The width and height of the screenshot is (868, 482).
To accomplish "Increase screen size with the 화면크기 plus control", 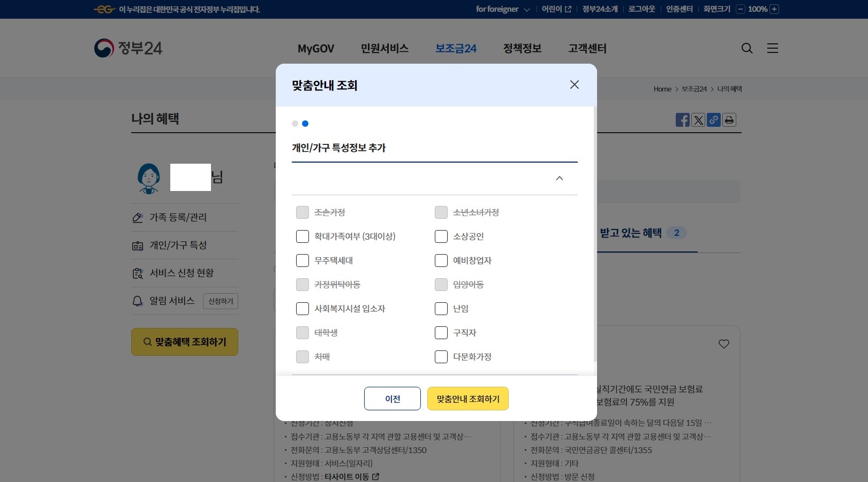I will coord(773,9).
